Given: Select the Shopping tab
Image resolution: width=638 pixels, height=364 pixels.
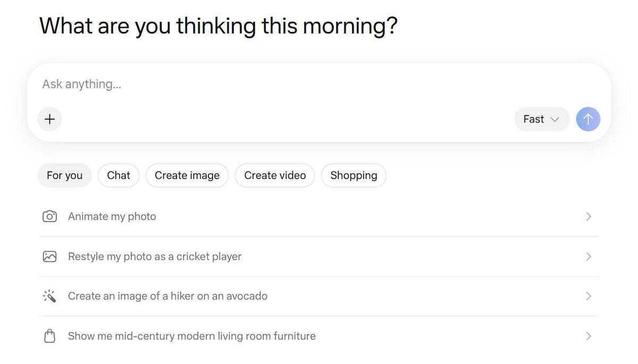Looking at the screenshot, I should (x=354, y=175).
